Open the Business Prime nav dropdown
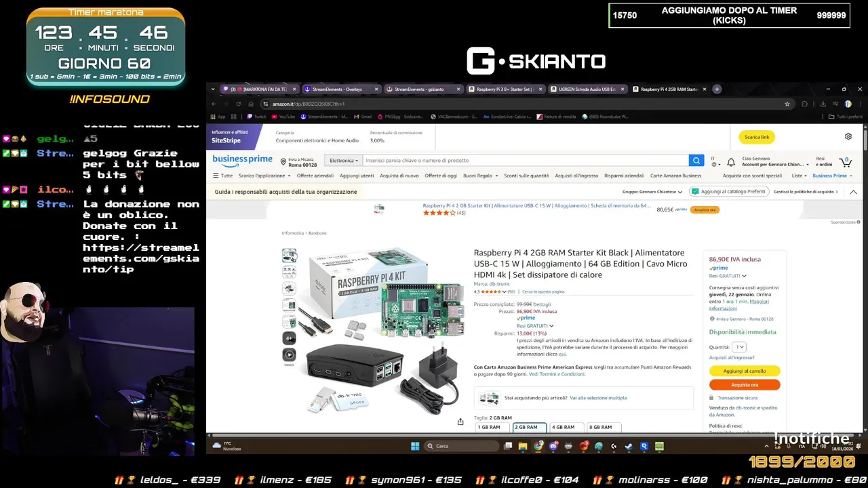868x488 pixels. [x=832, y=176]
